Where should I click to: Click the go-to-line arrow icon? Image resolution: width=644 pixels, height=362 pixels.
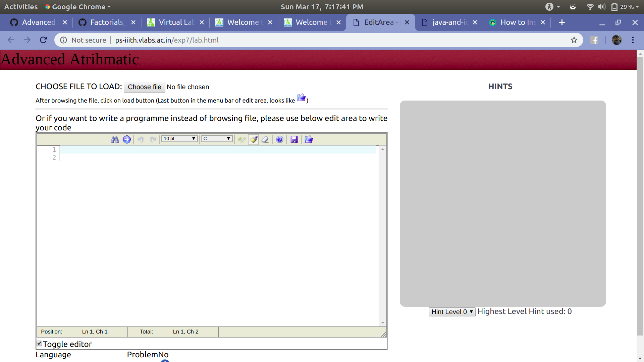point(126,139)
